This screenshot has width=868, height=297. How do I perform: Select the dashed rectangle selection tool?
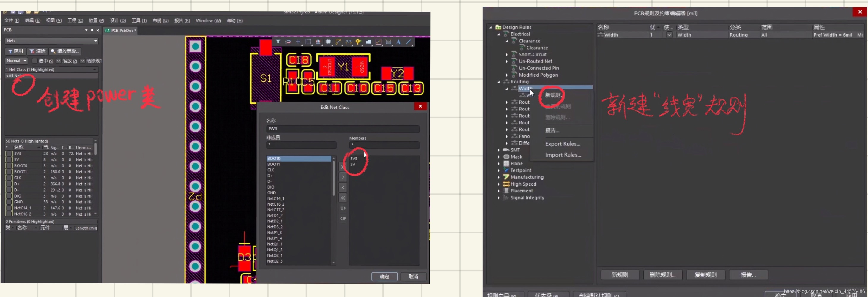click(x=308, y=42)
